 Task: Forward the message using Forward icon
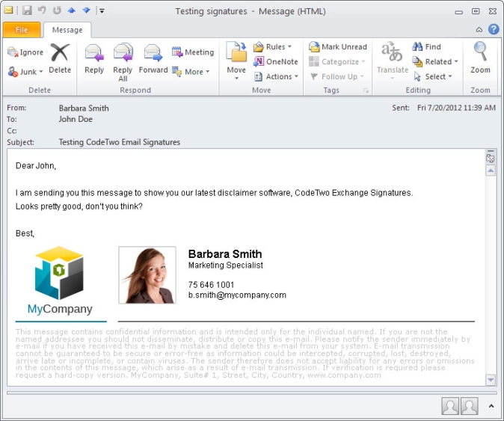[x=153, y=52]
